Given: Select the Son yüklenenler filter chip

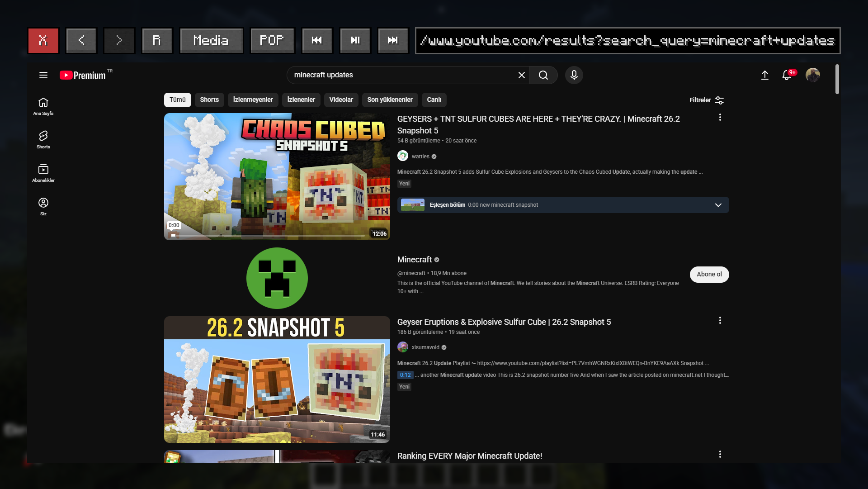Looking at the screenshot, I should 390,100.
